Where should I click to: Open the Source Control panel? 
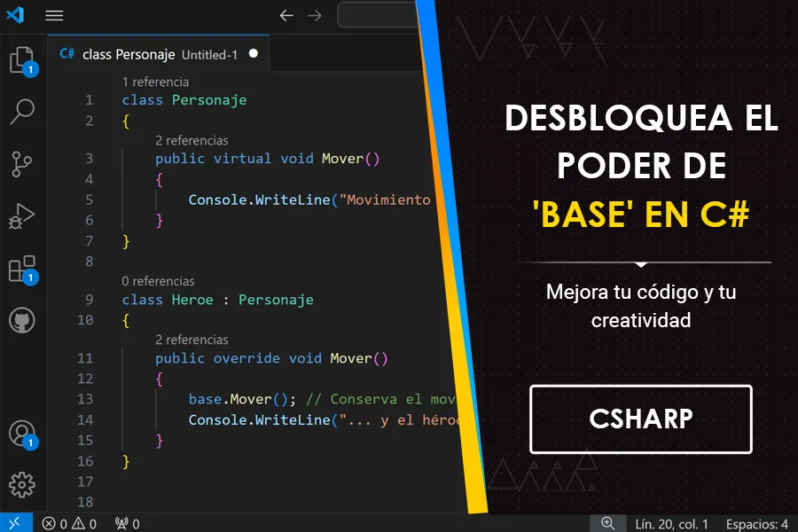pyautogui.click(x=21, y=164)
